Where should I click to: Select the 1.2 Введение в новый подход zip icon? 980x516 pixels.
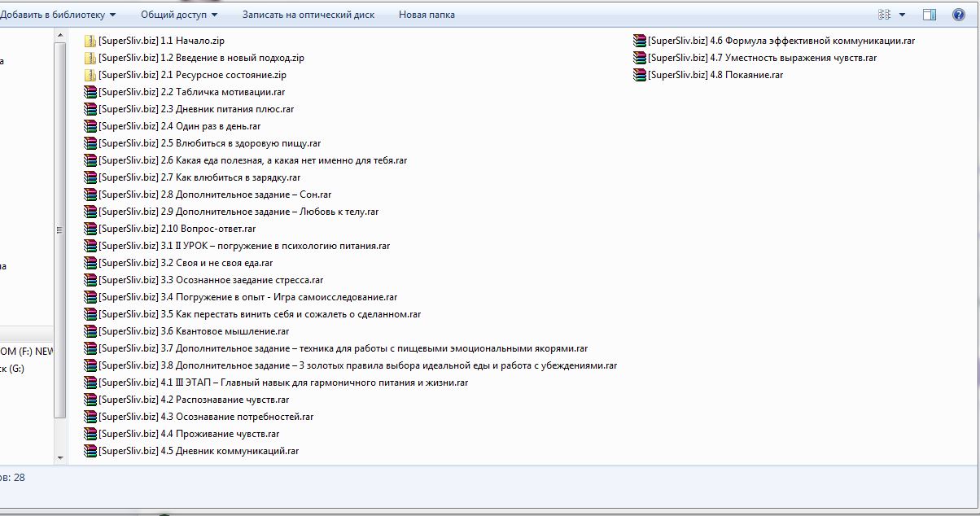(x=90, y=58)
